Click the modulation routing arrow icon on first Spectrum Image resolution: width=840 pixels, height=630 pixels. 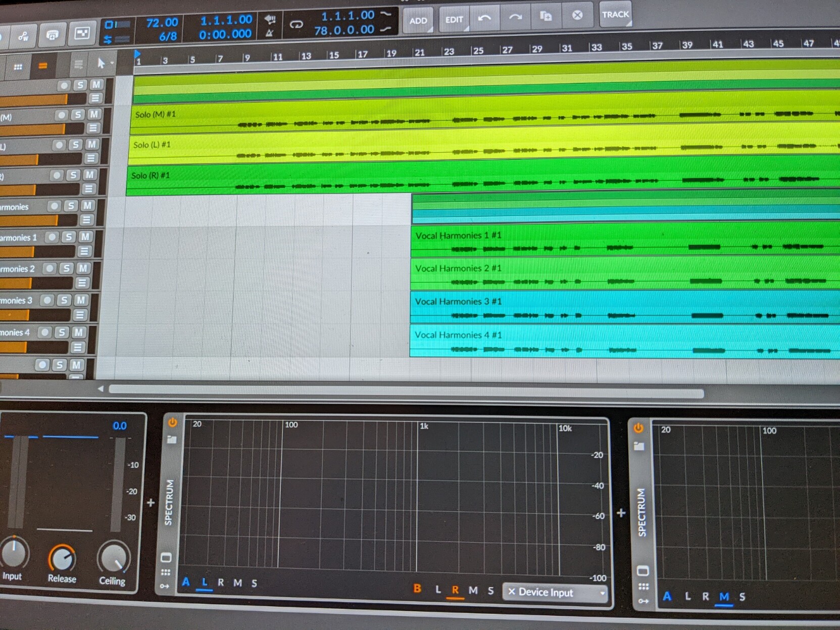165,586
